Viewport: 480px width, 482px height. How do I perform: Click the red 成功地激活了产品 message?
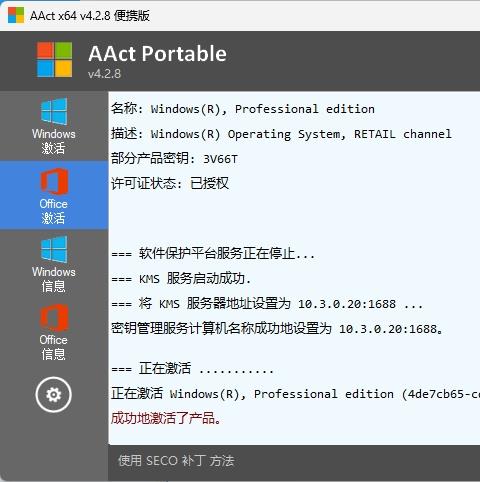(x=166, y=418)
